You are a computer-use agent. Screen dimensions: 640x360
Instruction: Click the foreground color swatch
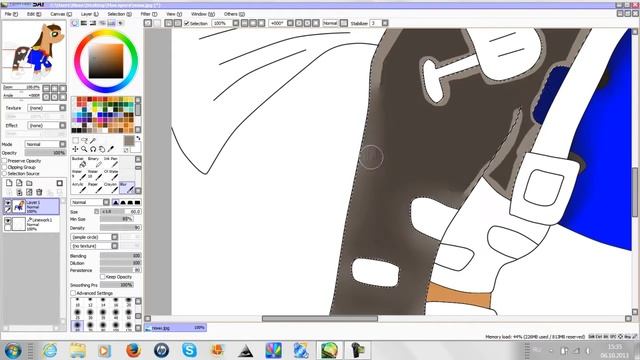click(129, 141)
